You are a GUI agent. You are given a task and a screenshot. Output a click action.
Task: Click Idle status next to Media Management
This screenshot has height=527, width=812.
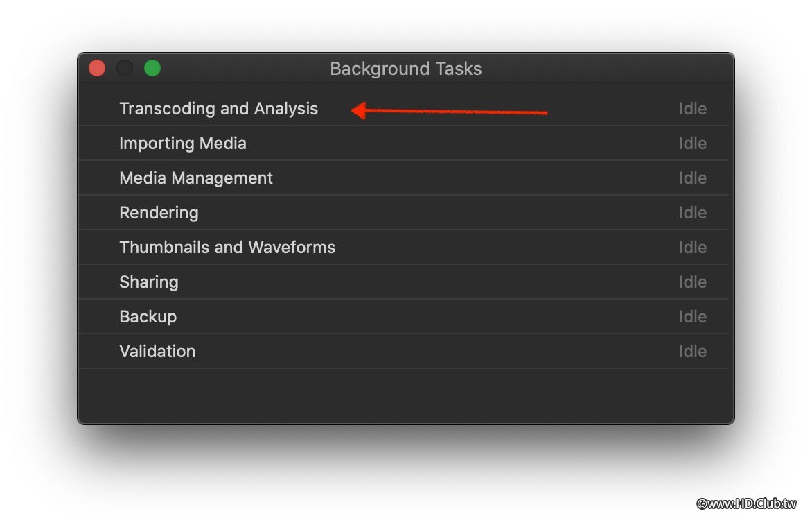(692, 178)
